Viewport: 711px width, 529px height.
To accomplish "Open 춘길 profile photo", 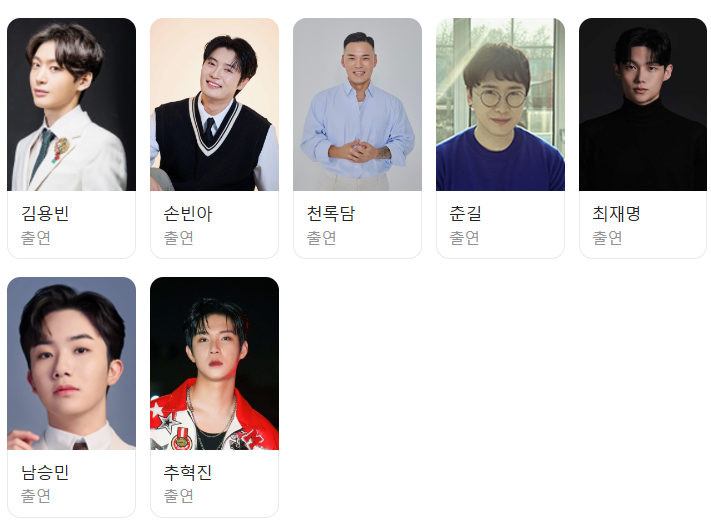I will [500, 104].
